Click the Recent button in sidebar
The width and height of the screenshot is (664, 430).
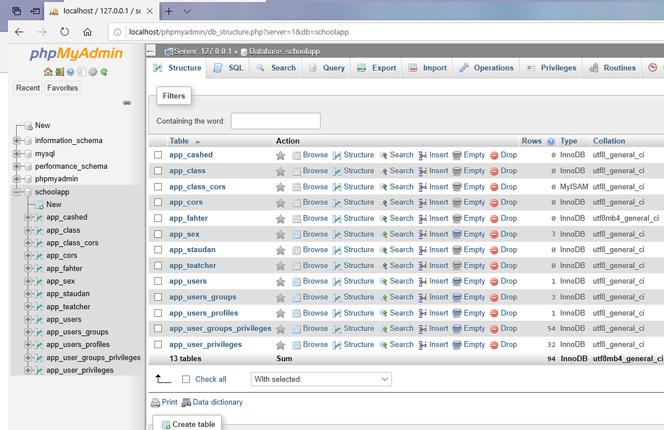point(28,88)
